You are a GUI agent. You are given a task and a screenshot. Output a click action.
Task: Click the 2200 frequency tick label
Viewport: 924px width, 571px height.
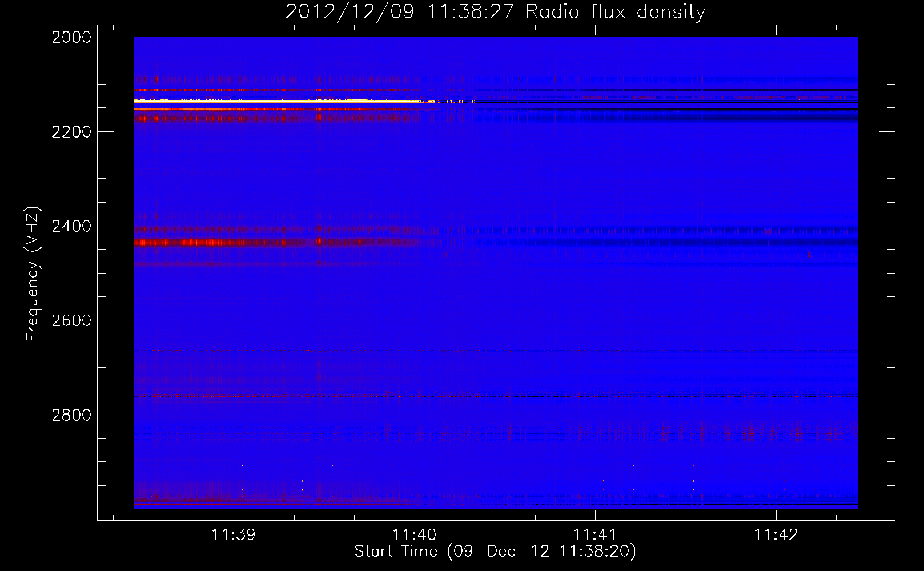click(x=71, y=132)
